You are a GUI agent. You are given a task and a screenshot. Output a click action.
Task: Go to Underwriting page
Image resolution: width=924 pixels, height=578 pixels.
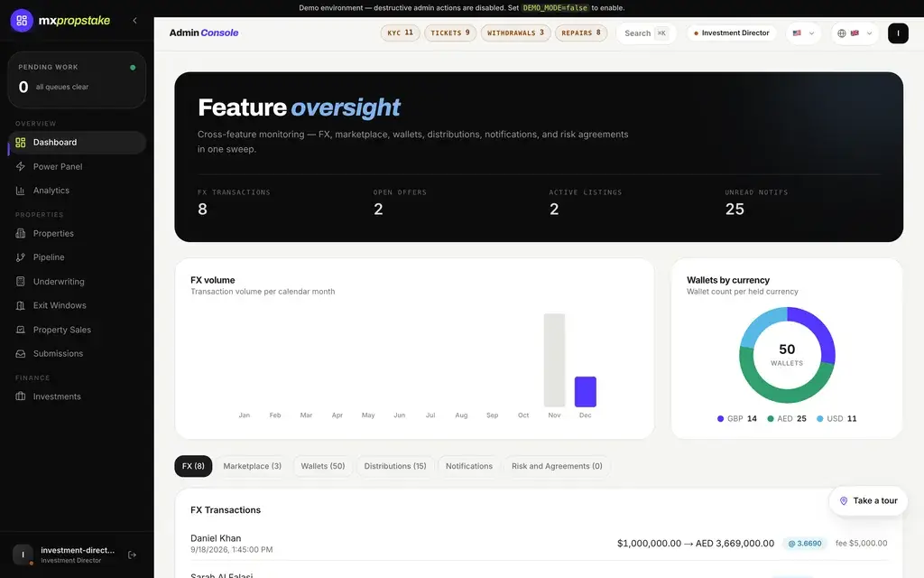click(x=78, y=282)
